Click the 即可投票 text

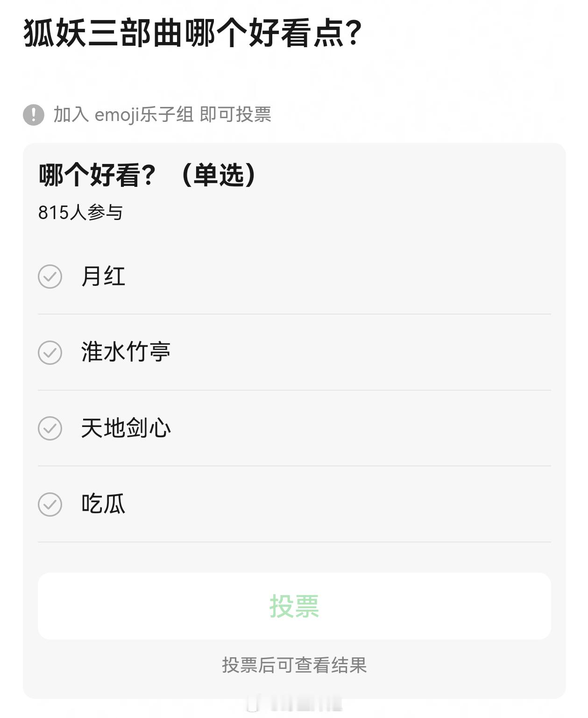pyautogui.click(x=235, y=115)
